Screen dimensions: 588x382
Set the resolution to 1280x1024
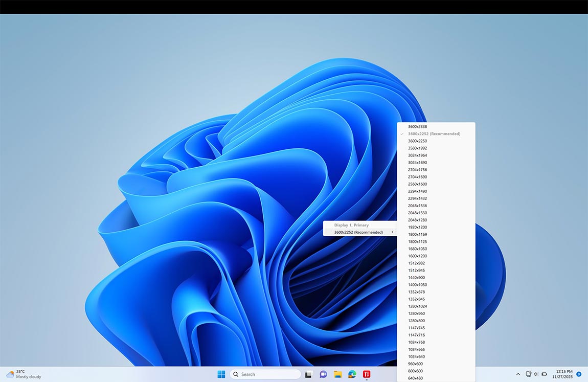coord(417,306)
